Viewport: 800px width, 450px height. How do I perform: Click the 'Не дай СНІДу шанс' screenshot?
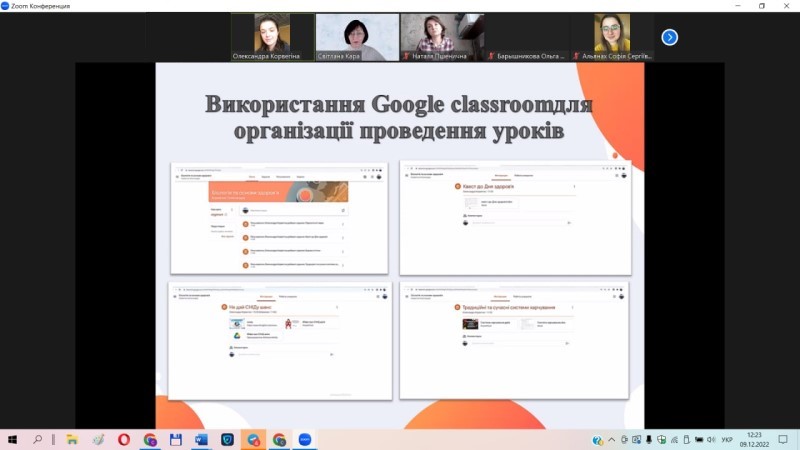coord(280,341)
